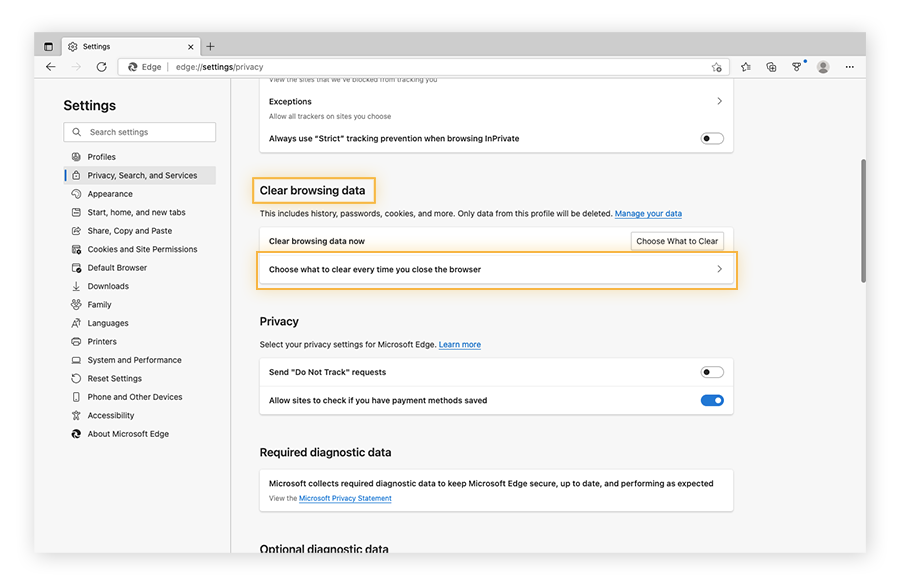Image resolution: width=900 pixels, height=585 pixels.
Task: Reload the settings page
Action: (101, 67)
